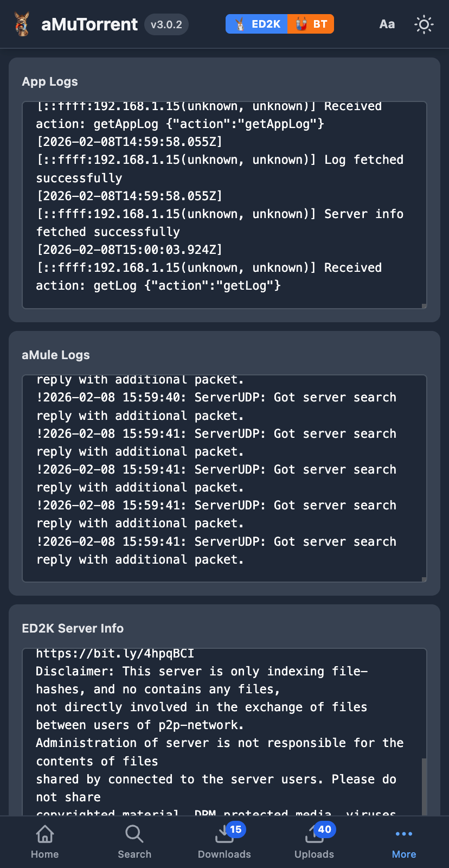Click the ED2K Server Info scrollbar thumb
This screenshot has width=449, height=868.
[x=424, y=787]
